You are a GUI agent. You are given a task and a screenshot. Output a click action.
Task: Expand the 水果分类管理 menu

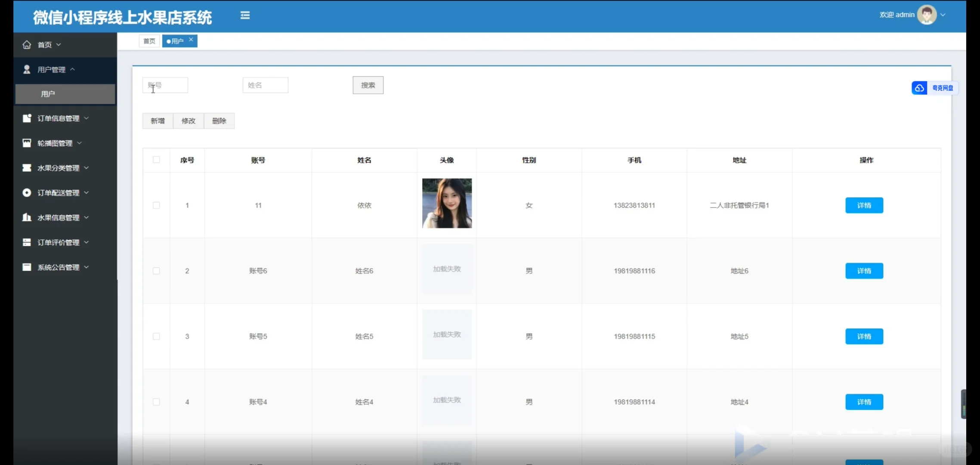point(58,168)
